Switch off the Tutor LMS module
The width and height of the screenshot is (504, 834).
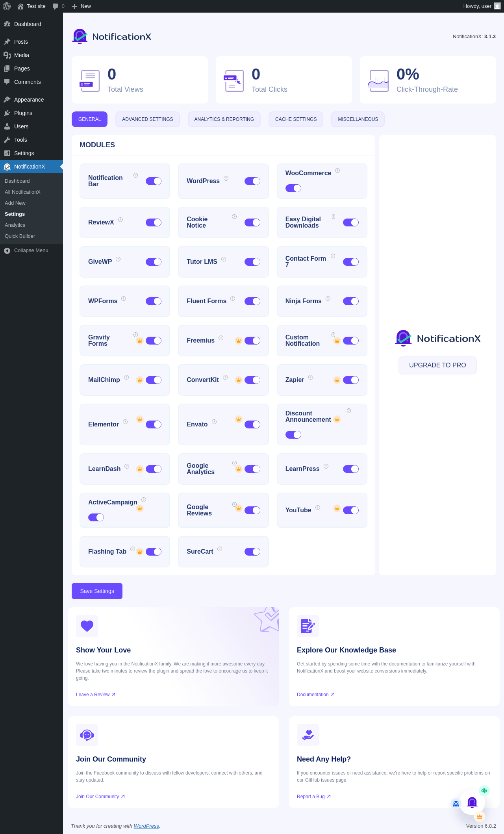tap(252, 262)
